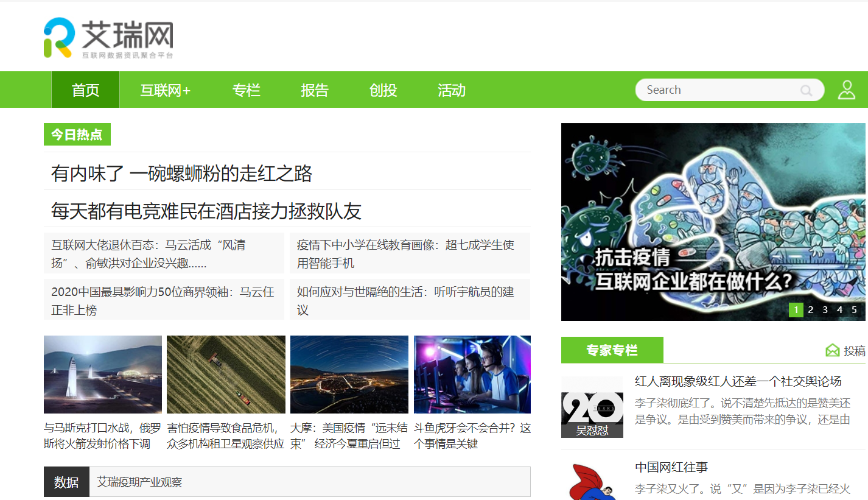
Task: Select the 创投 nav item
Action: 383,90
